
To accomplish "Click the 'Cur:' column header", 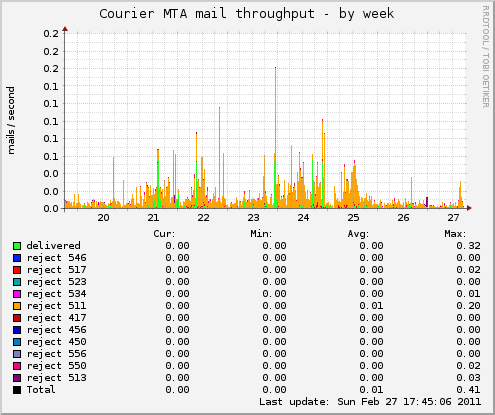I will click(164, 234).
